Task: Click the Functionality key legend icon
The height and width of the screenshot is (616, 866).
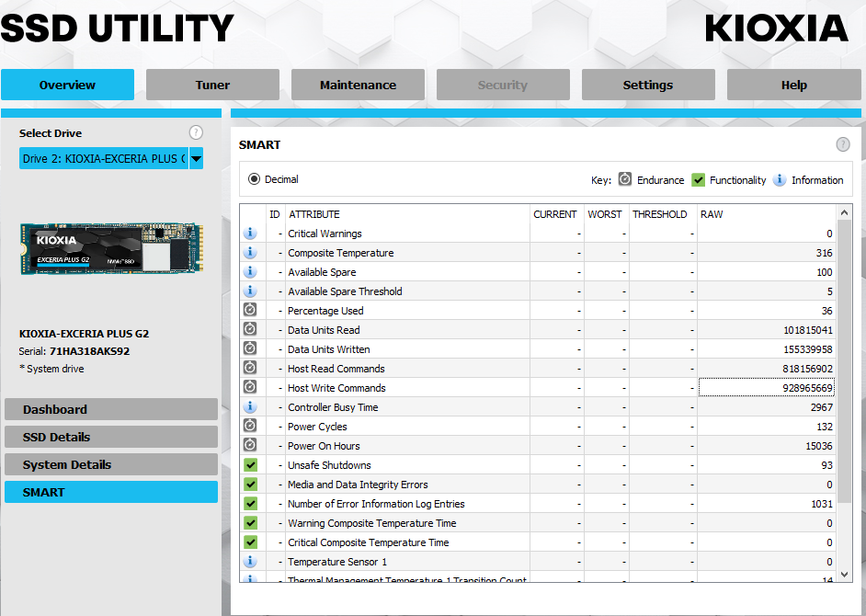Action: (698, 179)
